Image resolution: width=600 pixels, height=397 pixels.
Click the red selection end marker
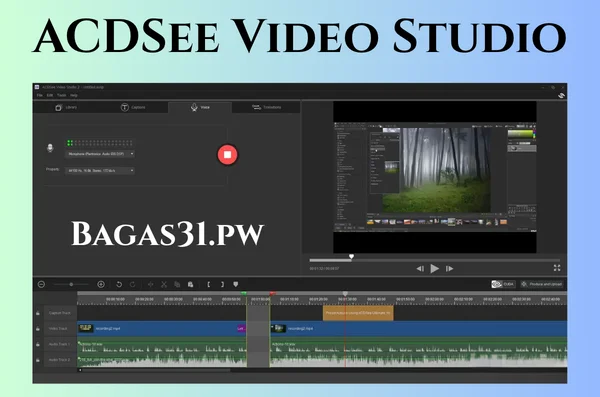pyautogui.click(x=272, y=294)
